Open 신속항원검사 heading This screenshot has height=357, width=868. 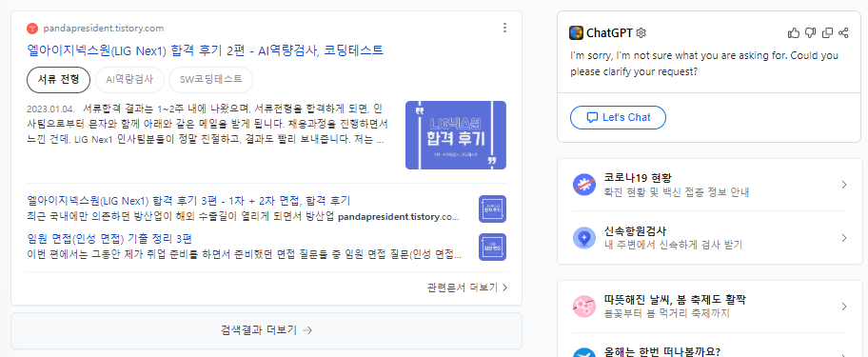tap(635, 231)
